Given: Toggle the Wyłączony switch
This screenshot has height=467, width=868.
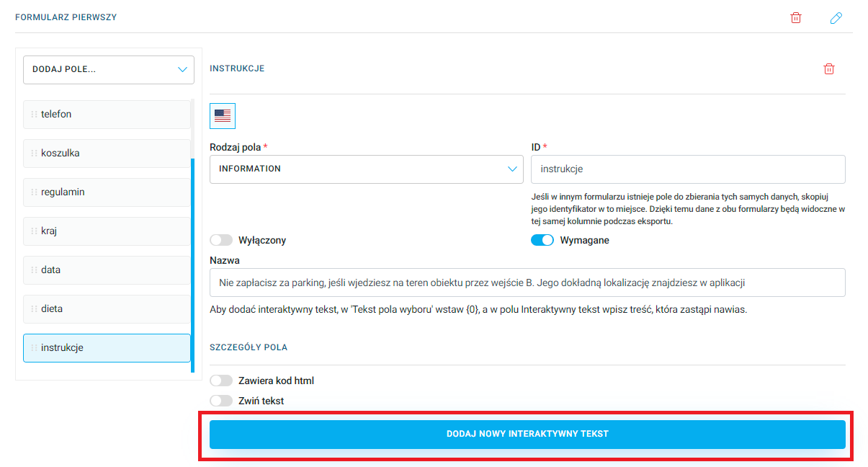Looking at the screenshot, I should [x=221, y=240].
